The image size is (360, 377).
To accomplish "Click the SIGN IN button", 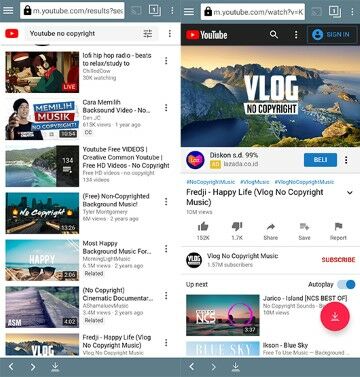I will click(x=332, y=35).
